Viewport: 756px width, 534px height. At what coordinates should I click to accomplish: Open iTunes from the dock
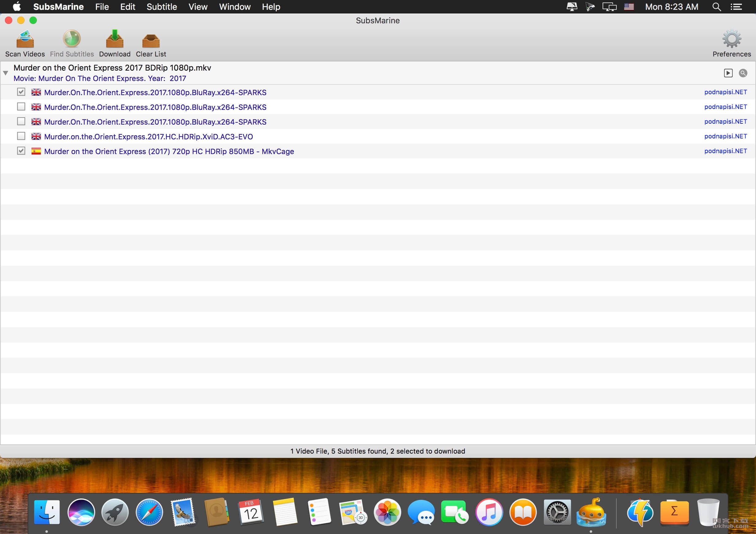pos(489,512)
